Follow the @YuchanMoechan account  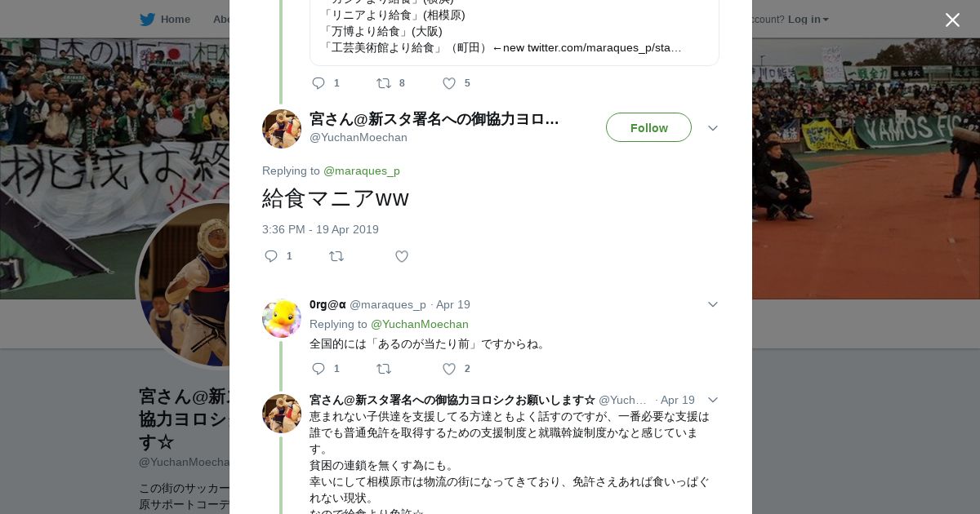click(648, 128)
